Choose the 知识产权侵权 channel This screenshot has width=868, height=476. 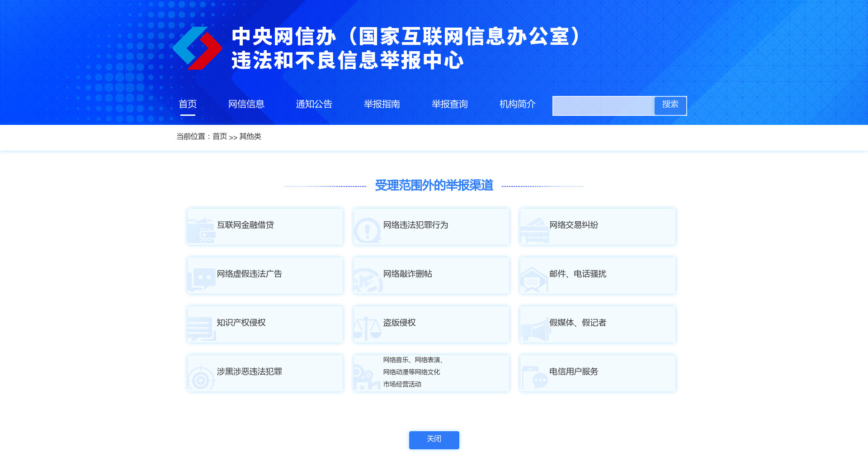265,324
